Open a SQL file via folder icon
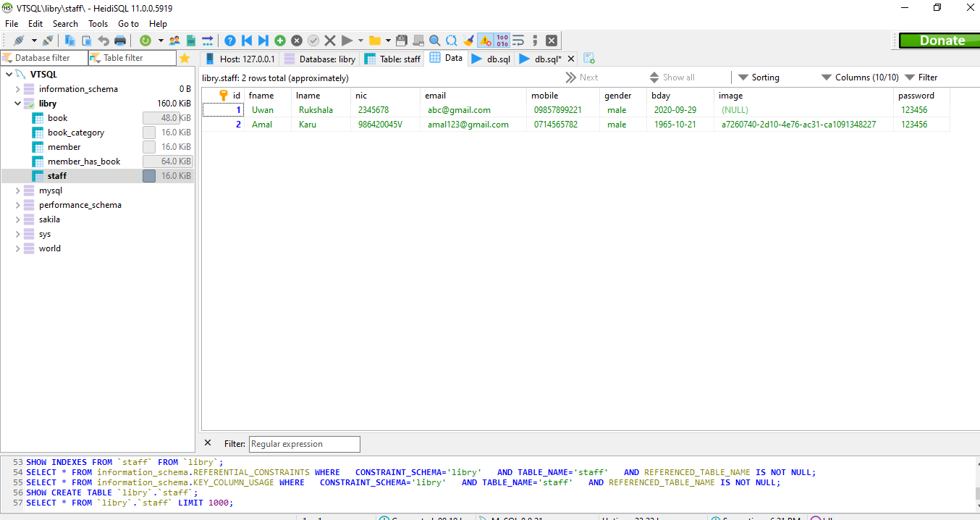This screenshot has width=980, height=520. click(373, 40)
